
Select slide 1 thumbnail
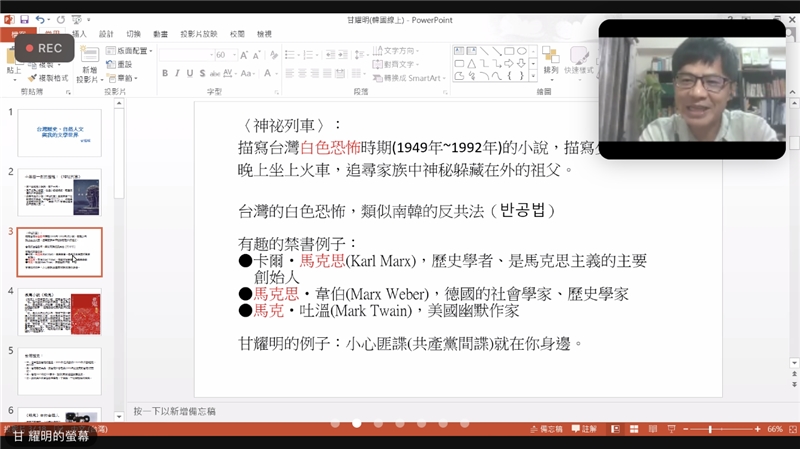60,133
